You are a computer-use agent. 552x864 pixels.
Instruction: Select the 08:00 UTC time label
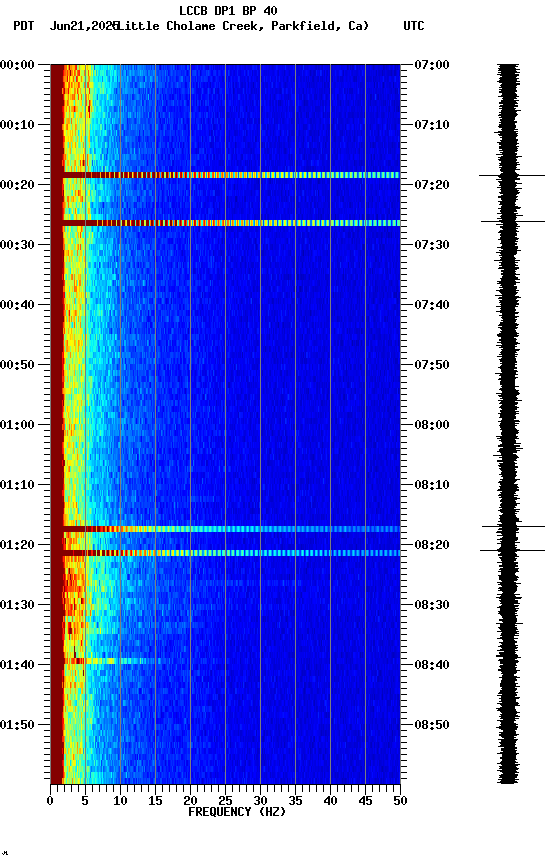pyautogui.click(x=432, y=425)
